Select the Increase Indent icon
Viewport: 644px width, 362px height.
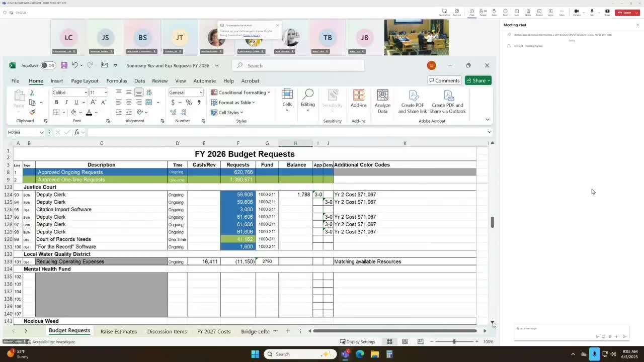pyautogui.click(x=129, y=112)
